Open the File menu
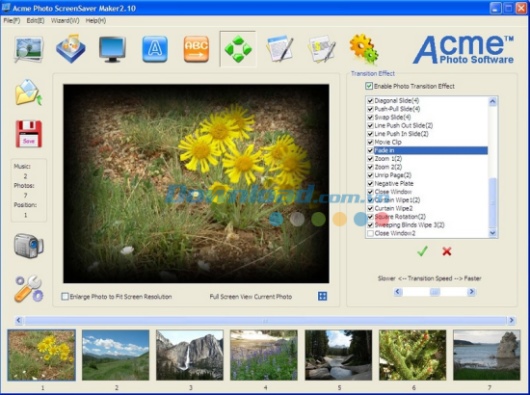 (12, 21)
